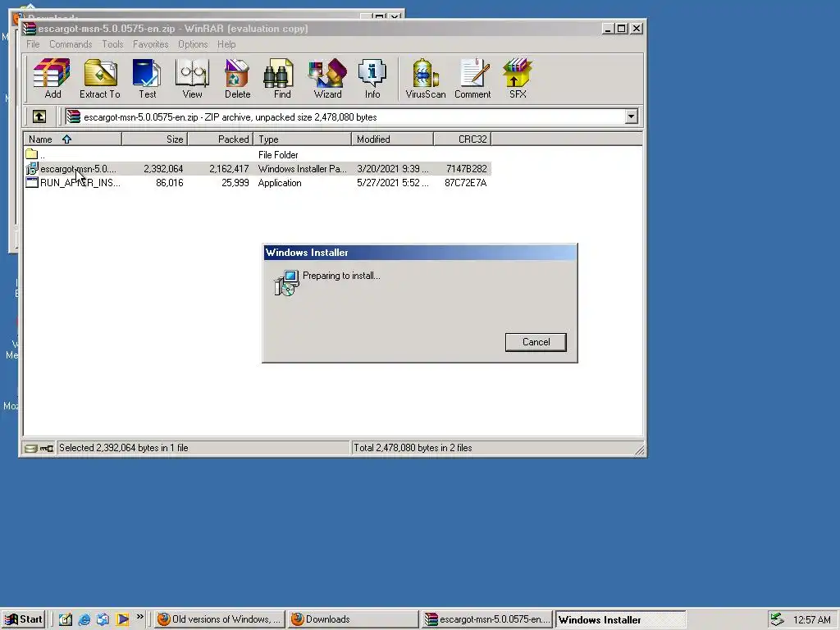Click the system tray network icon
840x630 pixels.
pos(776,619)
